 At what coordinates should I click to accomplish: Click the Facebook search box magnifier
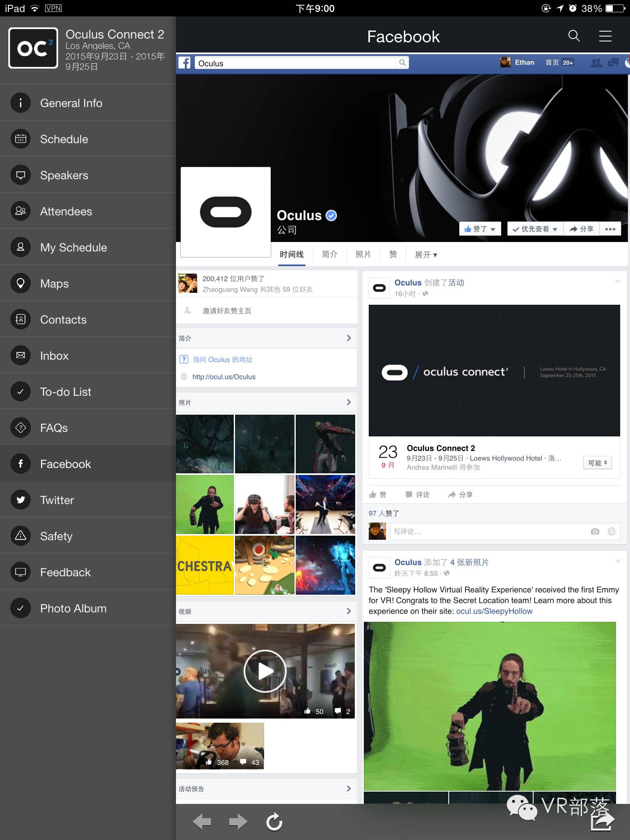point(402,63)
